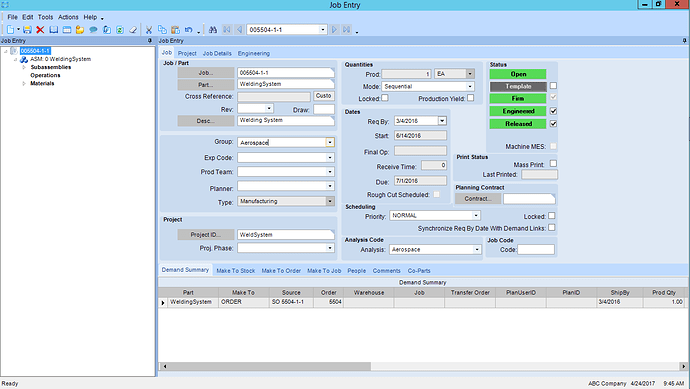Open the File menu

[12, 17]
